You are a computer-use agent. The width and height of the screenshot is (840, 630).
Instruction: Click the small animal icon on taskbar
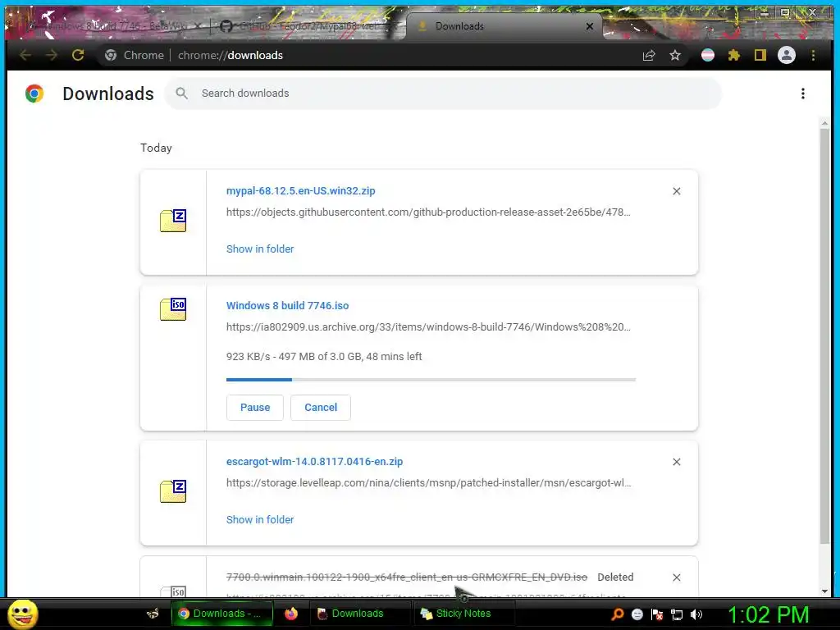(153, 614)
